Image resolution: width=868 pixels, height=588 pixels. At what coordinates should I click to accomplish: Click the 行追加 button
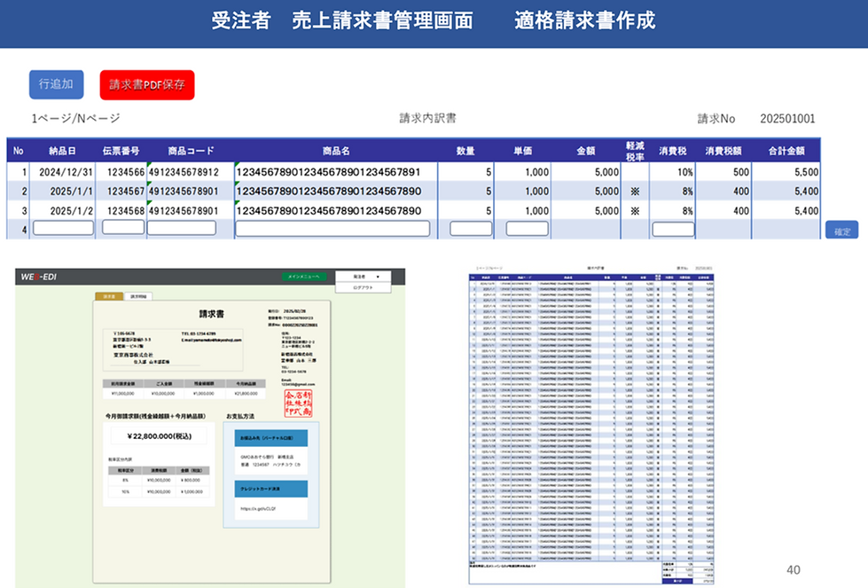[57, 84]
